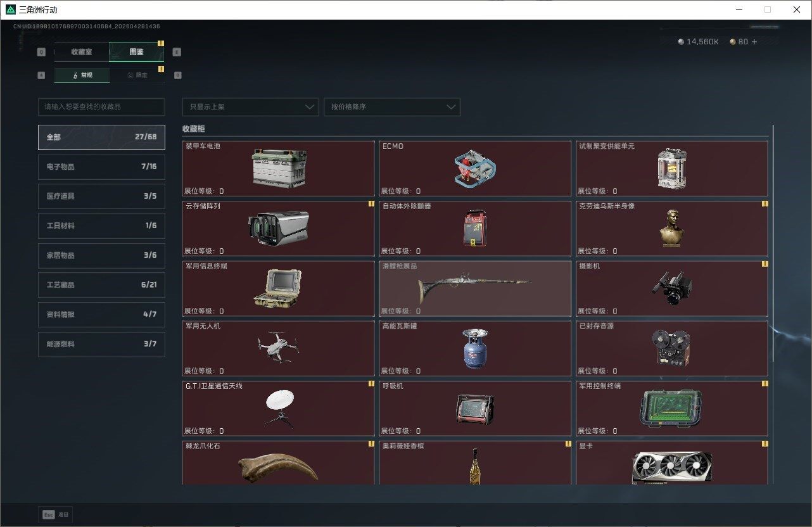Image resolution: width=812 pixels, height=527 pixels.
Task: Filter by 资料情报 category
Action: (101, 315)
